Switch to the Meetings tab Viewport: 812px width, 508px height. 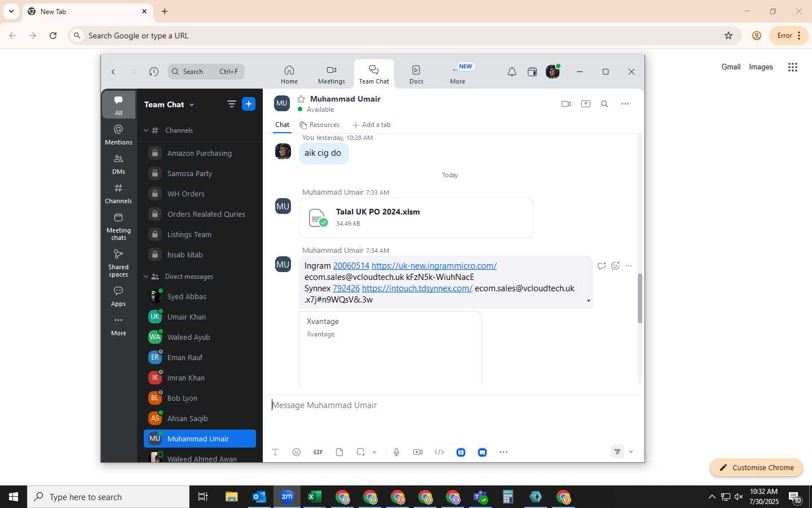pyautogui.click(x=332, y=75)
